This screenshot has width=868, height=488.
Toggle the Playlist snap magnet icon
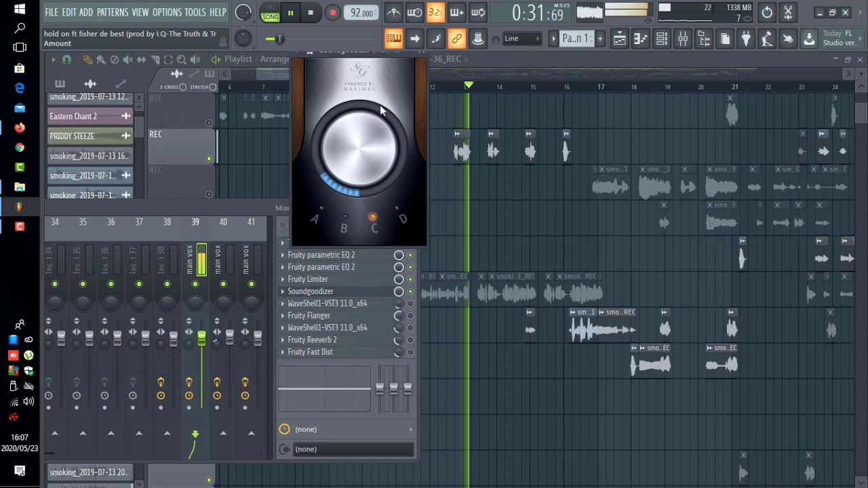click(x=66, y=60)
